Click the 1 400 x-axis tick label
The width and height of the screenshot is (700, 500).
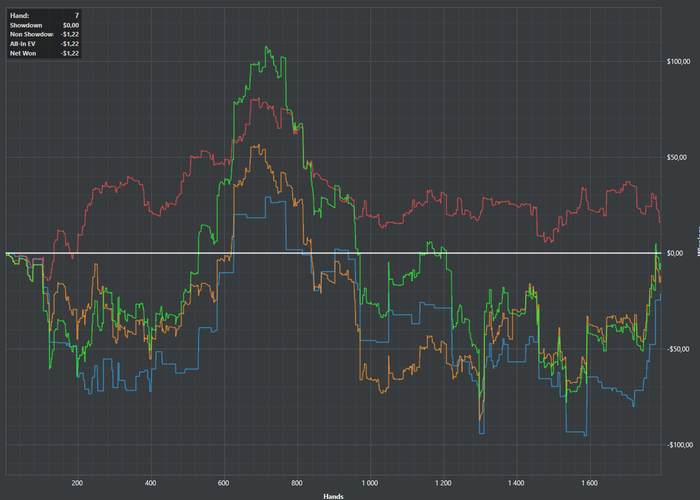(516, 483)
